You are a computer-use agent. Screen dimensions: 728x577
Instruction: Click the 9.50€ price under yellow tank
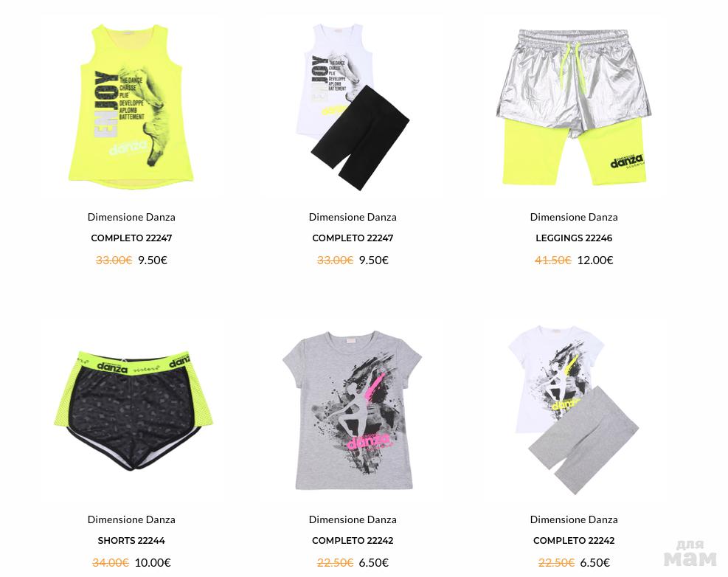(x=153, y=260)
